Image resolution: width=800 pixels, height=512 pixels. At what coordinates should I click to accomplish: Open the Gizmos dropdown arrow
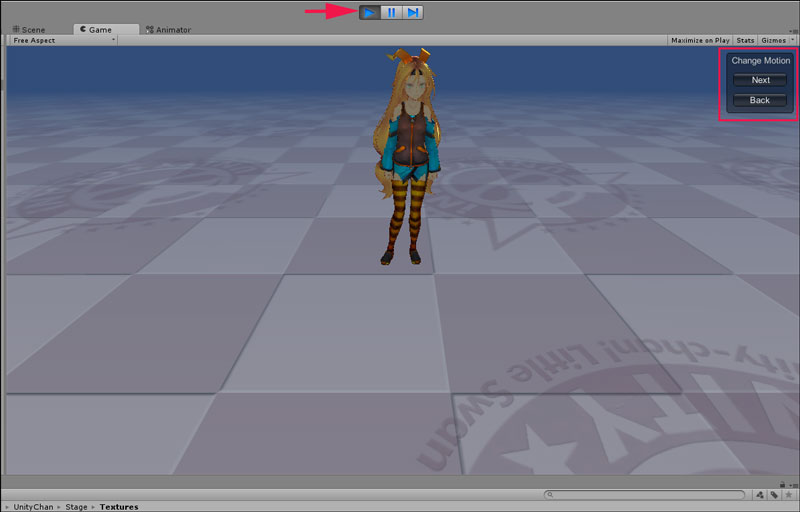coord(792,40)
